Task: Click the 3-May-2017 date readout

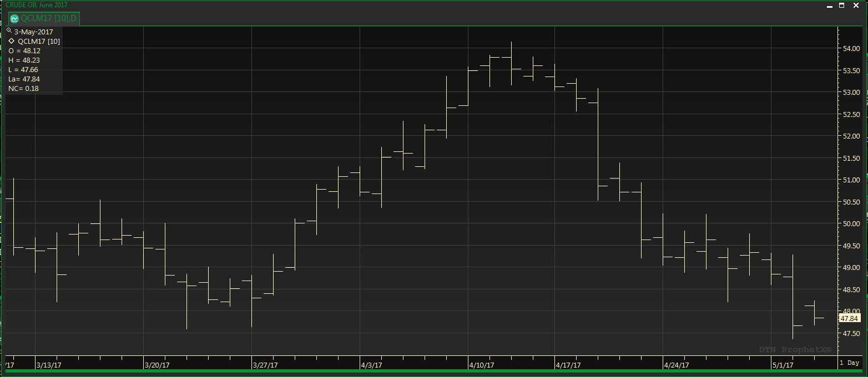Action: 34,32
